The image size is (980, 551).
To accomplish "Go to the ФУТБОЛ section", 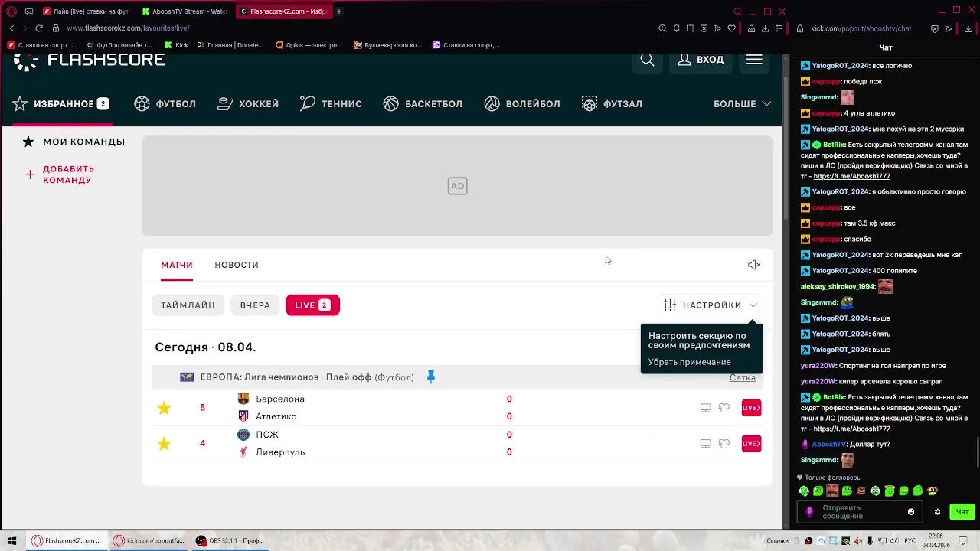I will 165,103.
